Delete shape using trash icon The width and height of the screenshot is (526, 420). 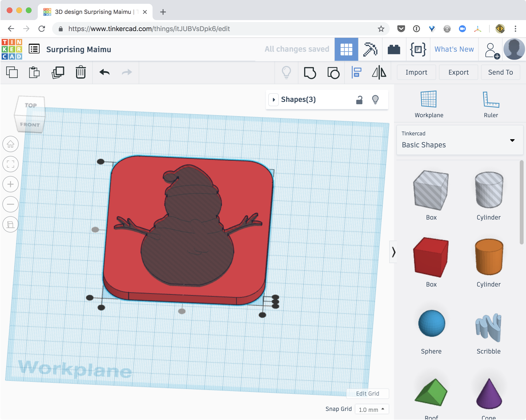81,72
